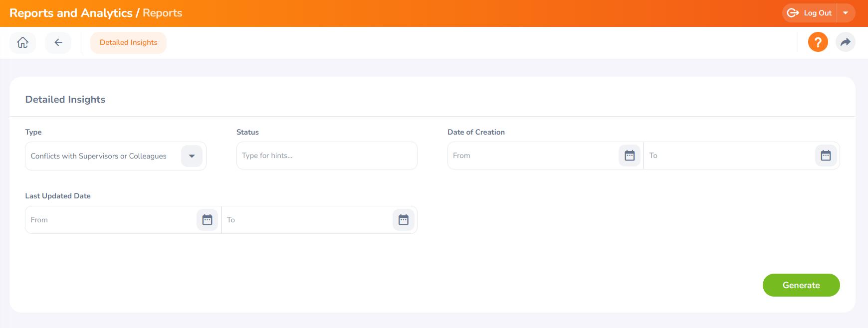Image resolution: width=868 pixels, height=328 pixels.
Task: Focus the Date of Creation To field
Action: tap(729, 156)
